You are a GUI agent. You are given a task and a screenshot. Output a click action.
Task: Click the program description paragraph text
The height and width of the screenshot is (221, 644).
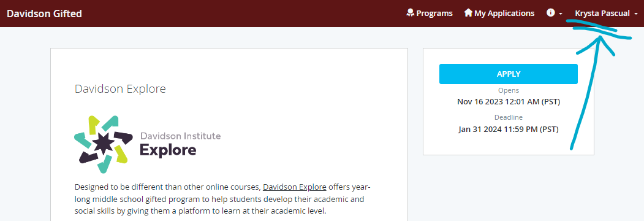[x=222, y=199]
